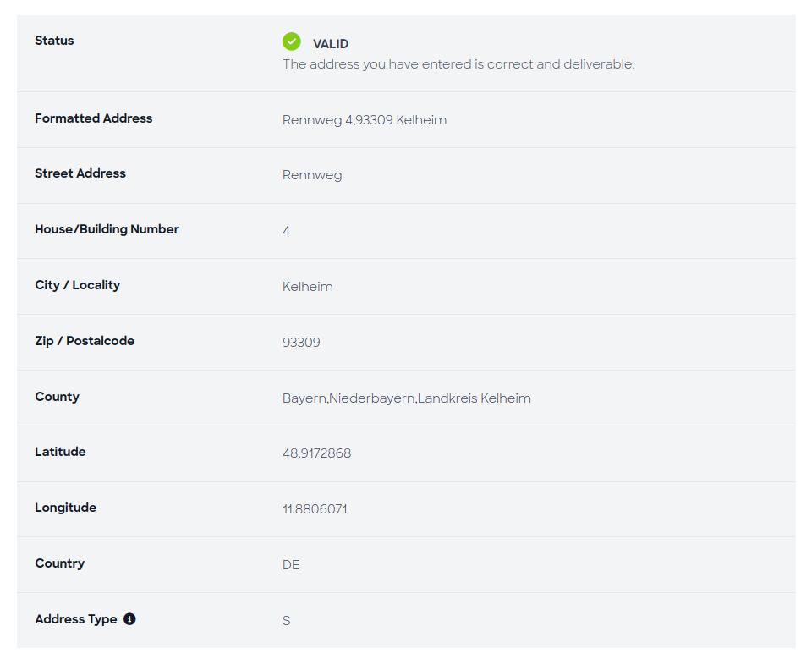Select the house number value '4'

coord(286,230)
